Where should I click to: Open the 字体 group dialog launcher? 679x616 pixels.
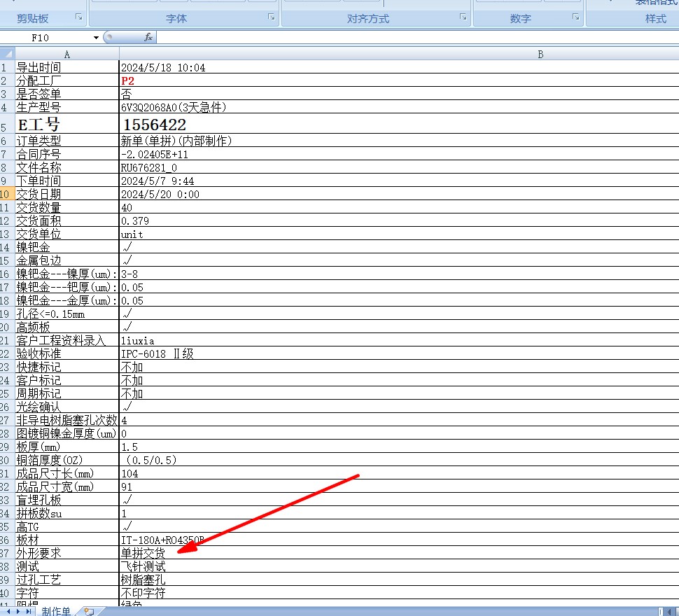click(272, 17)
